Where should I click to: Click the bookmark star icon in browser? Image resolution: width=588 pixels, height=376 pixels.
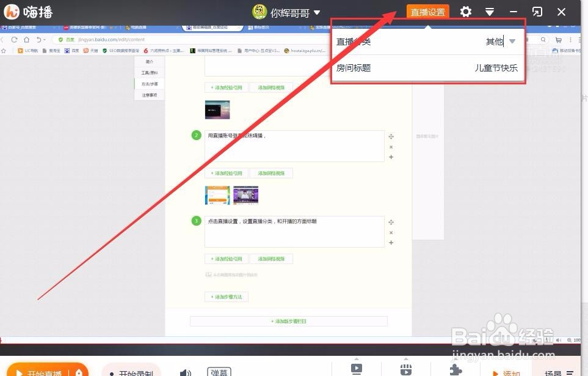pos(4,50)
